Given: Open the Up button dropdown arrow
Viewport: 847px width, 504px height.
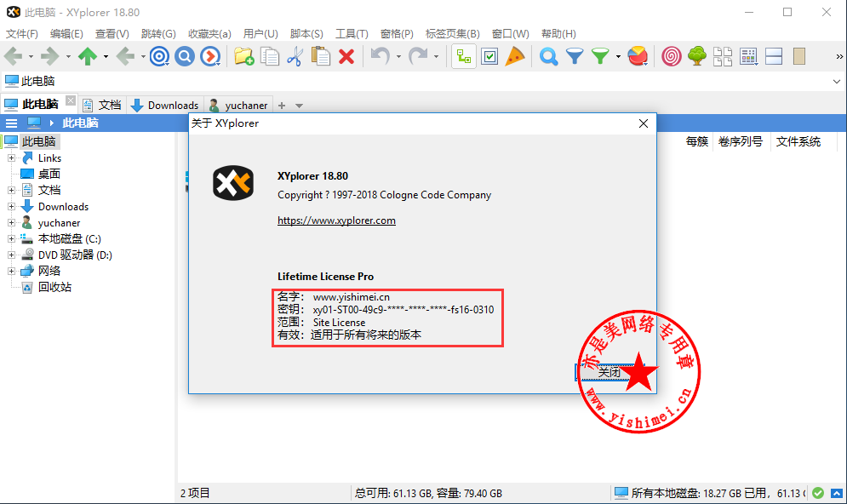Looking at the screenshot, I should click(x=106, y=57).
